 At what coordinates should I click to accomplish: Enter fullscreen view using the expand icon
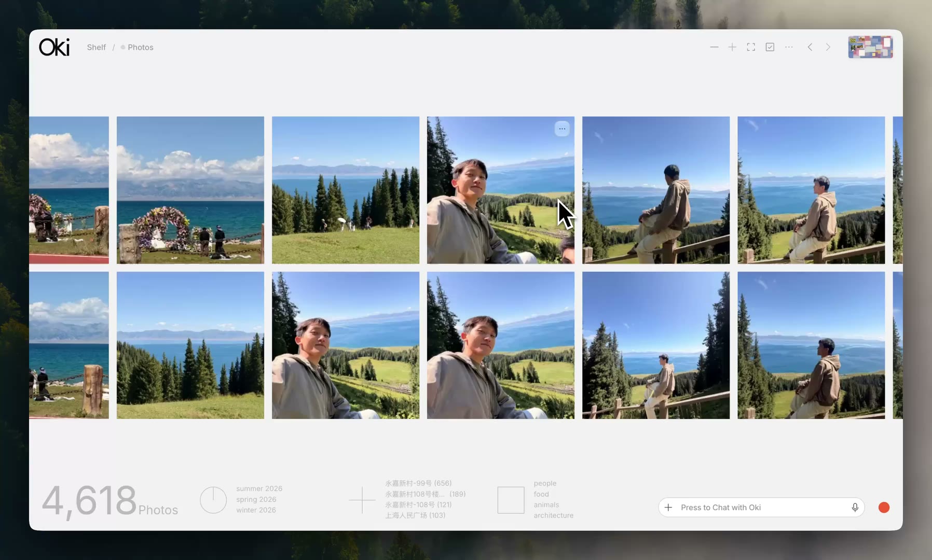(751, 47)
